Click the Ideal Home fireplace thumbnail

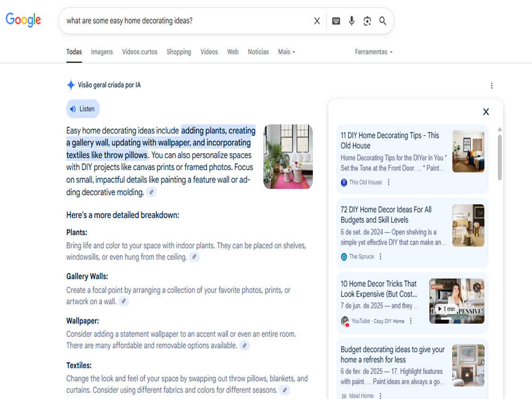[468, 365]
